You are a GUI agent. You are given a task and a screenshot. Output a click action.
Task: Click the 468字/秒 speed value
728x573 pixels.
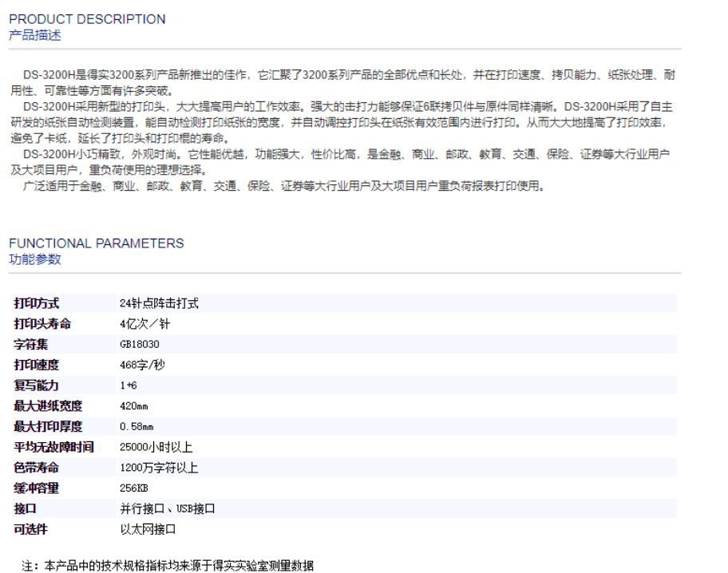click(x=142, y=365)
